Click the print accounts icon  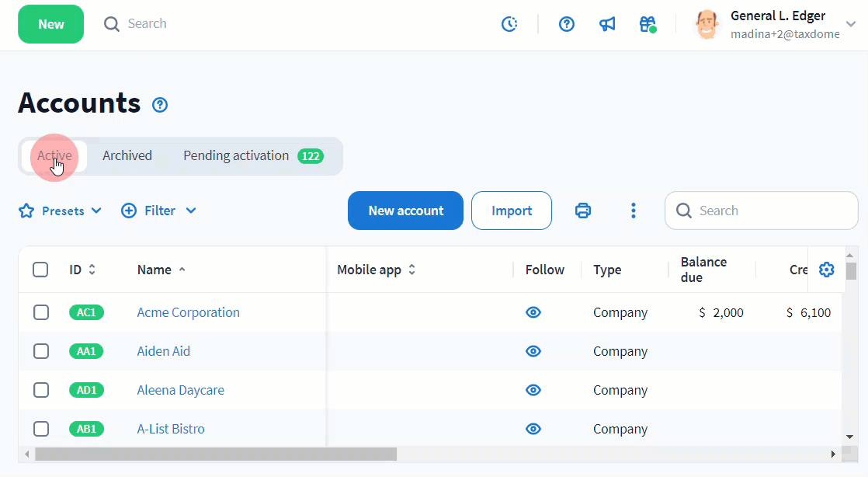pos(583,211)
